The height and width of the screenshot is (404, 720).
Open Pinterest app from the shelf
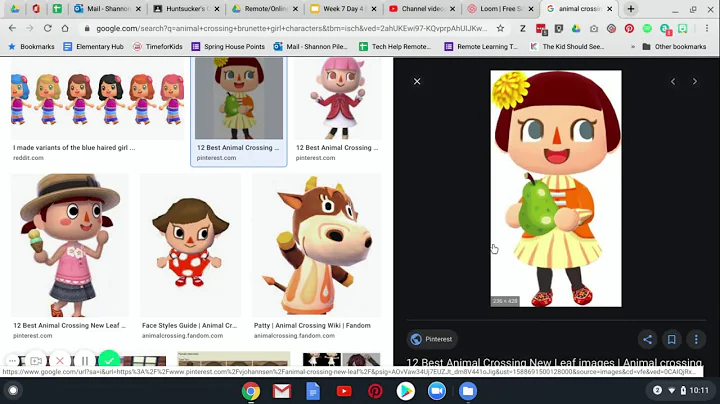point(375,391)
